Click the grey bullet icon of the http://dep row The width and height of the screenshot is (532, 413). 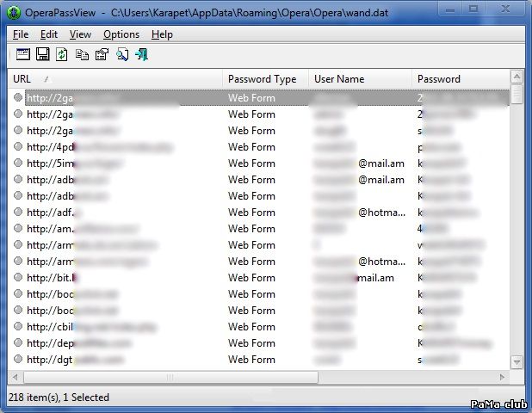[18, 342]
